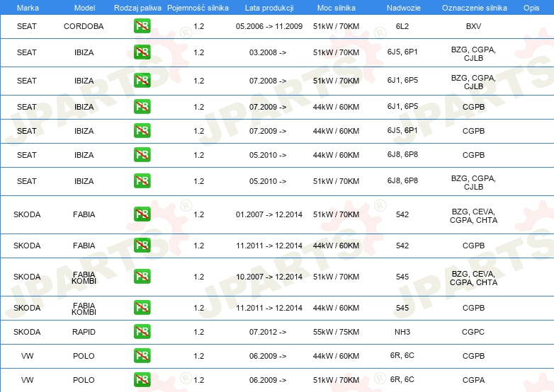
Task: Click the date range 05.2006 -> 11.2009
Action: 269,26
